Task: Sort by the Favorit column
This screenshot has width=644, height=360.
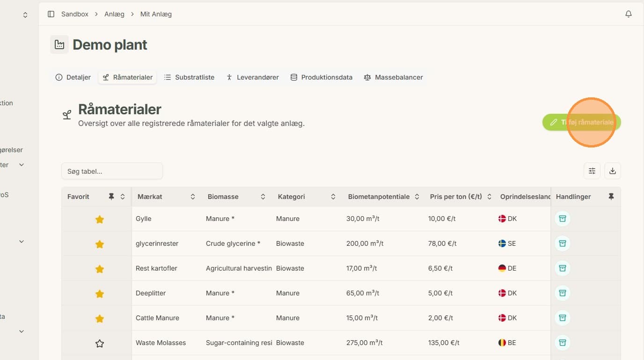Action: (x=123, y=197)
